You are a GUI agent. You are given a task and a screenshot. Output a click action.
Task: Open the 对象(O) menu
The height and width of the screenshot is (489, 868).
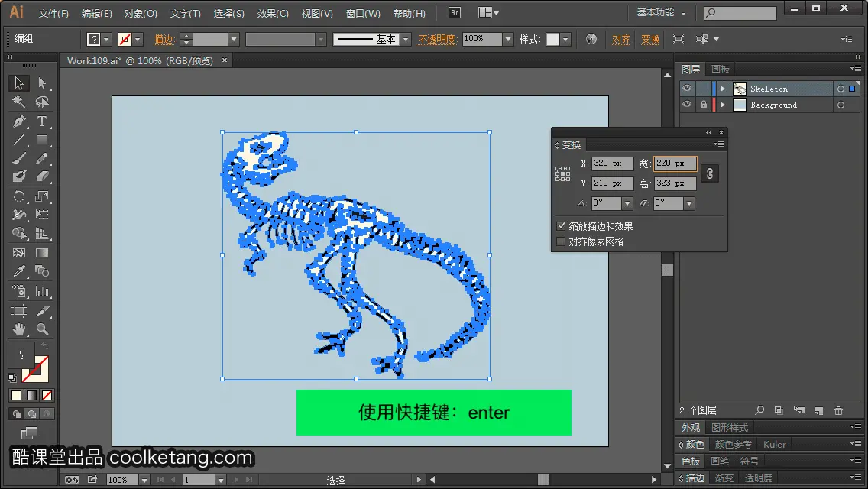click(x=141, y=13)
